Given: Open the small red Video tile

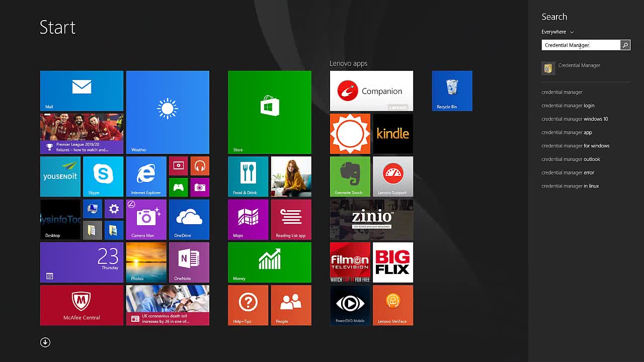Looking at the screenshot, I should 178,166.
